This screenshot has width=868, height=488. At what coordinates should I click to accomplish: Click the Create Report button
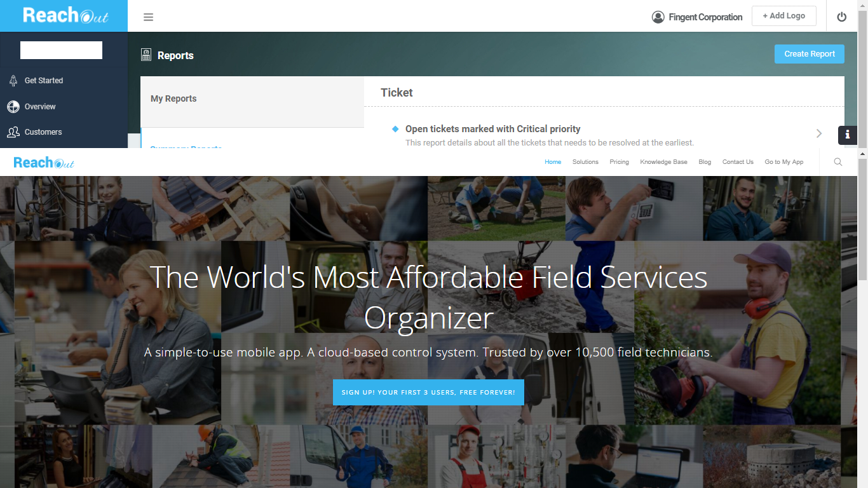(x=810, y=54)
